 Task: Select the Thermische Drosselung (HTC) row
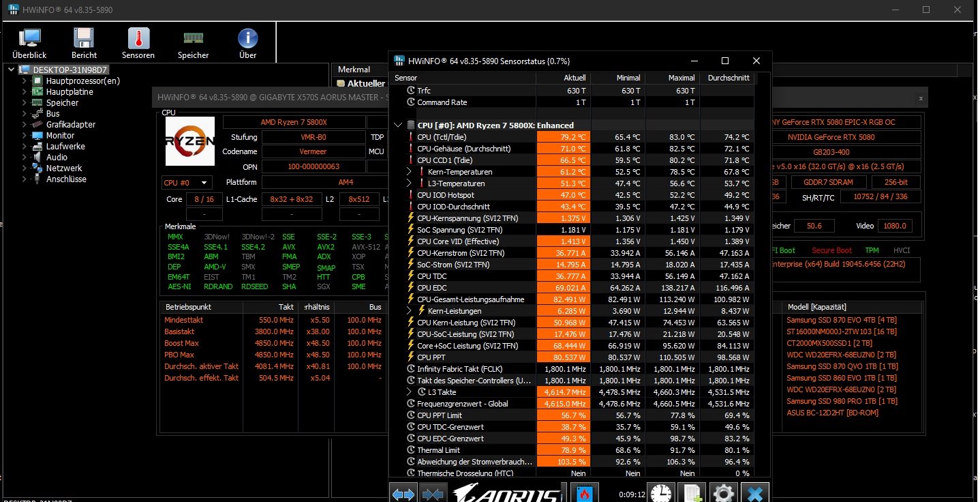point(572,473)
